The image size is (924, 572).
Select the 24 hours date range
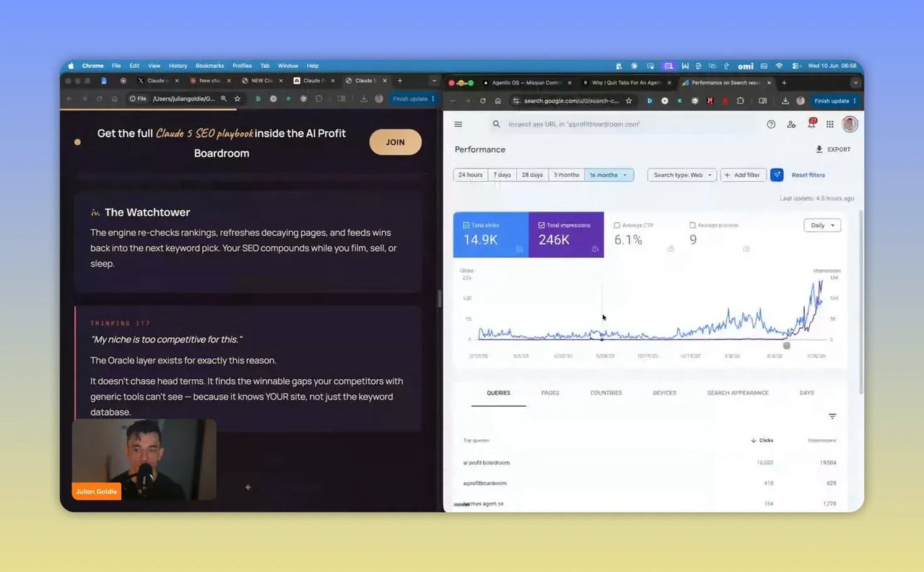pyautogui.click(x=471, y=175)
